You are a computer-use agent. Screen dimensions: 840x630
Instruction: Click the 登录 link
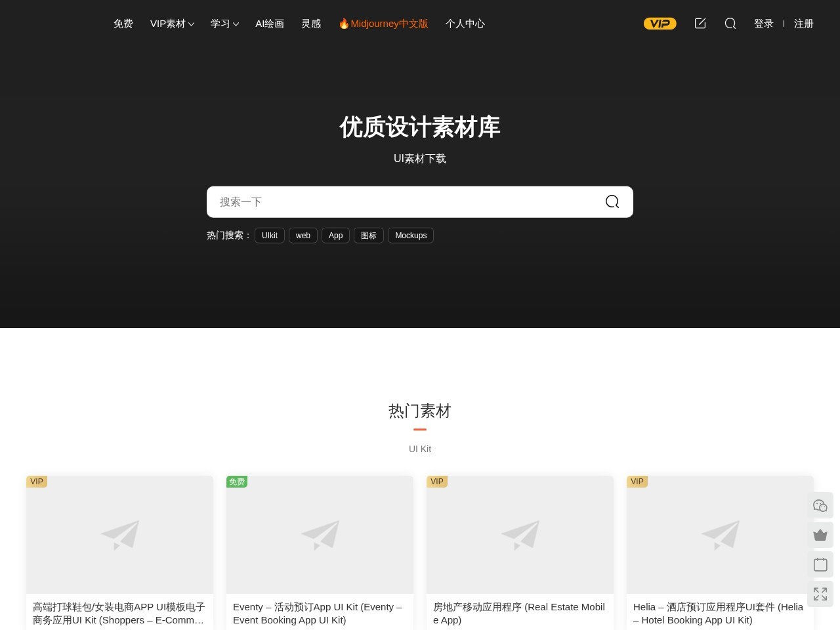click(x=764, y=24)
